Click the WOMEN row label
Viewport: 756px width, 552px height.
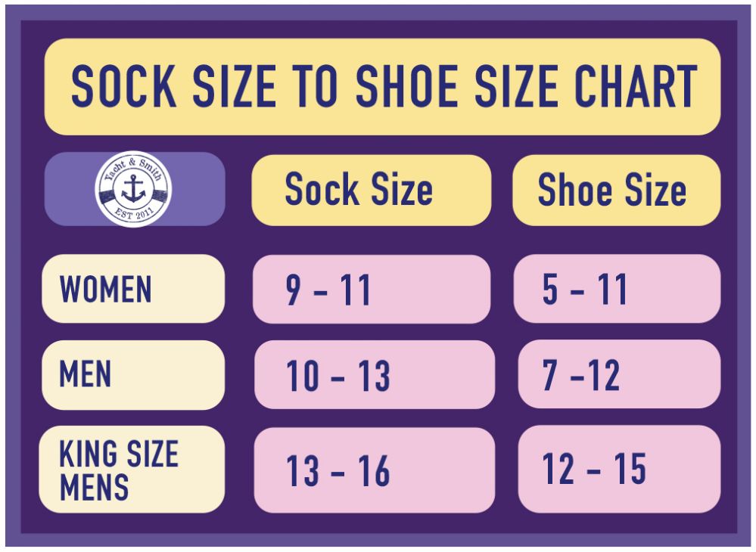point(106,289)
